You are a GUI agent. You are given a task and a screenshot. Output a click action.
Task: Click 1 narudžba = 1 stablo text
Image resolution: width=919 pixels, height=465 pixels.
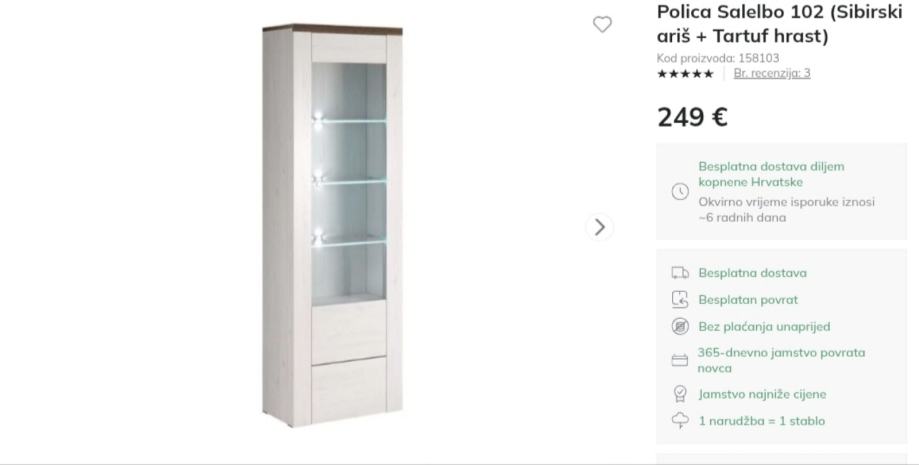[x=761, y=420]
